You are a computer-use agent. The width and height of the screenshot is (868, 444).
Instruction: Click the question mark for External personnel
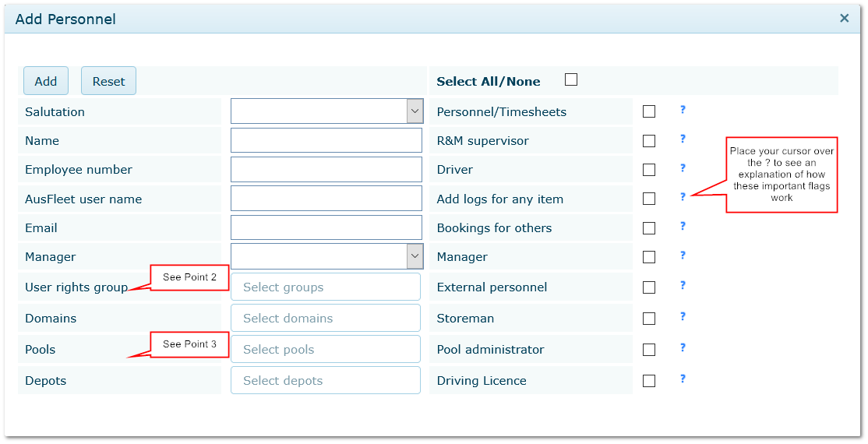[683, 285]
